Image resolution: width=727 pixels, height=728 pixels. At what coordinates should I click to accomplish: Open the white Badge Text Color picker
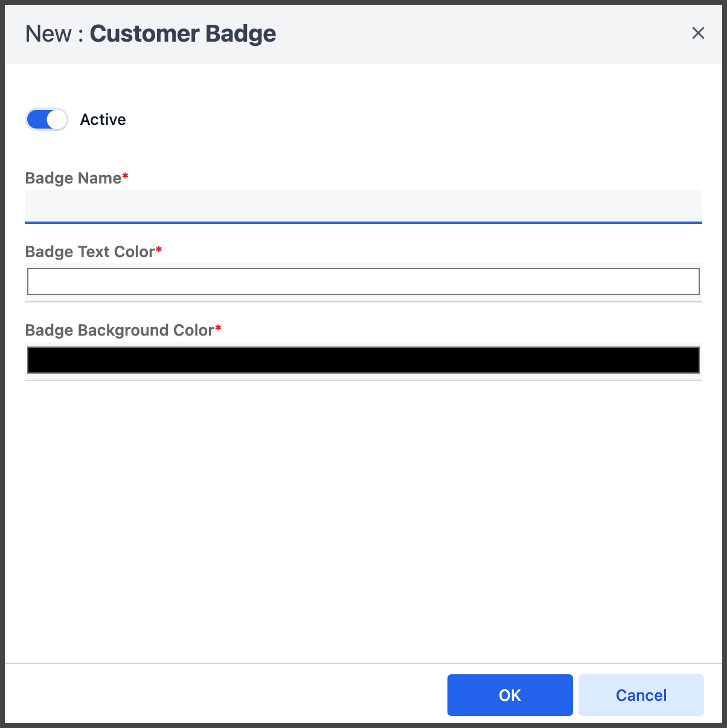click(x=363, y=282)
